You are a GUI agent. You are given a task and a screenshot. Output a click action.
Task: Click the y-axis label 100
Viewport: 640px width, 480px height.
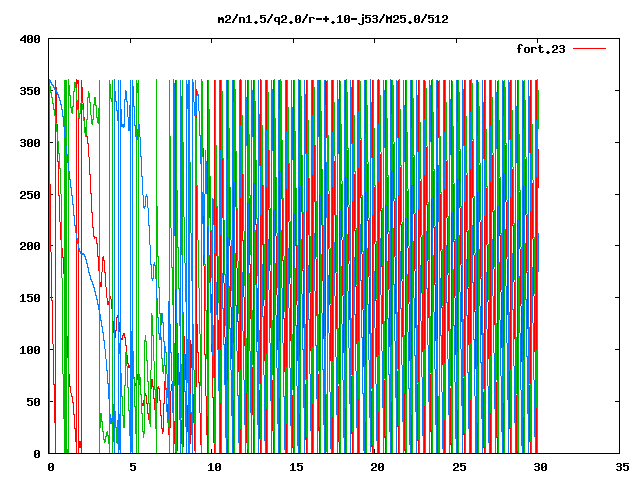coord(30,350)
